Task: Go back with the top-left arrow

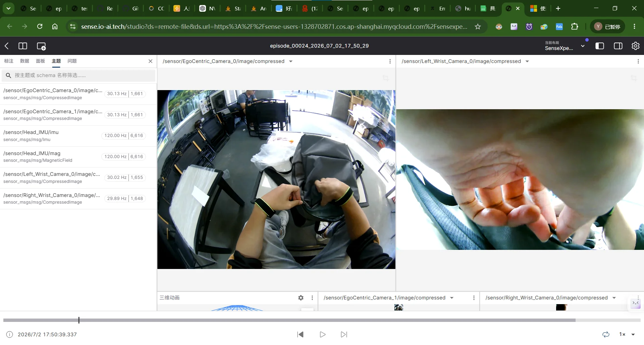Action: point(7,46)
